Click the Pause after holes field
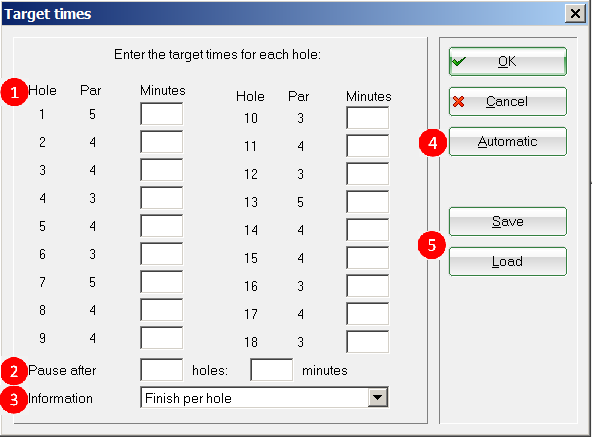Screen dimensions: 592x437 coord(162,370)
